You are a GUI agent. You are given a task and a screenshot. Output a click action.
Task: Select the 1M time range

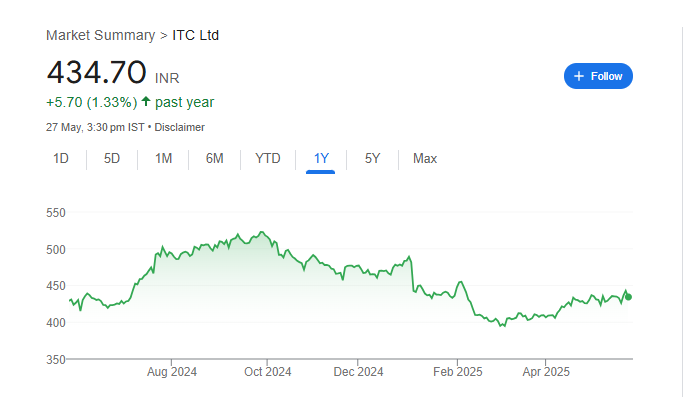tap(163, 158)
